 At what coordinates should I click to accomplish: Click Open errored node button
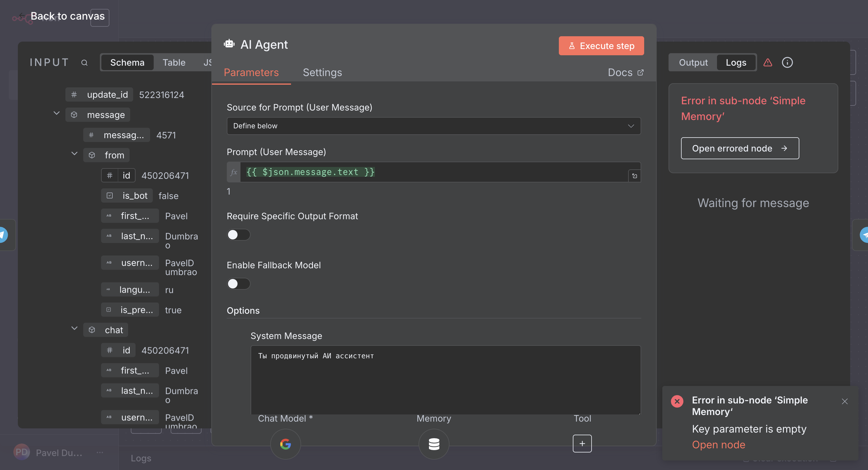coord(740,148)
